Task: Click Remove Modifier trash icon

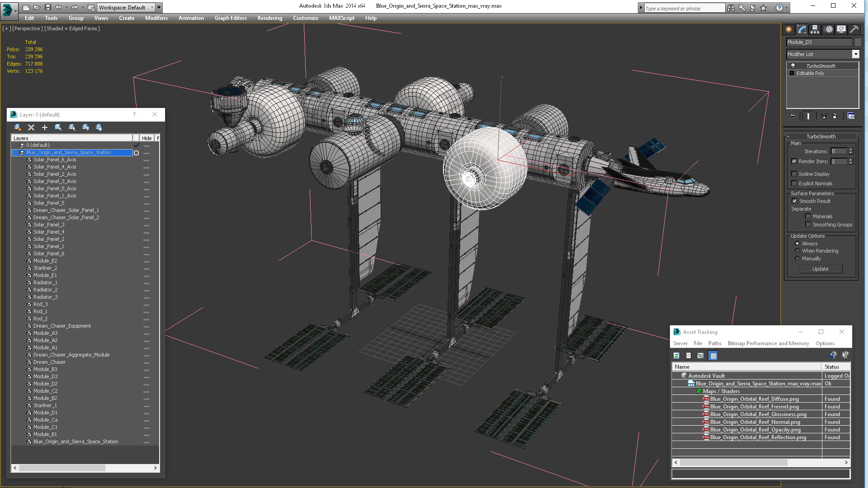Action: click(835, 116)
